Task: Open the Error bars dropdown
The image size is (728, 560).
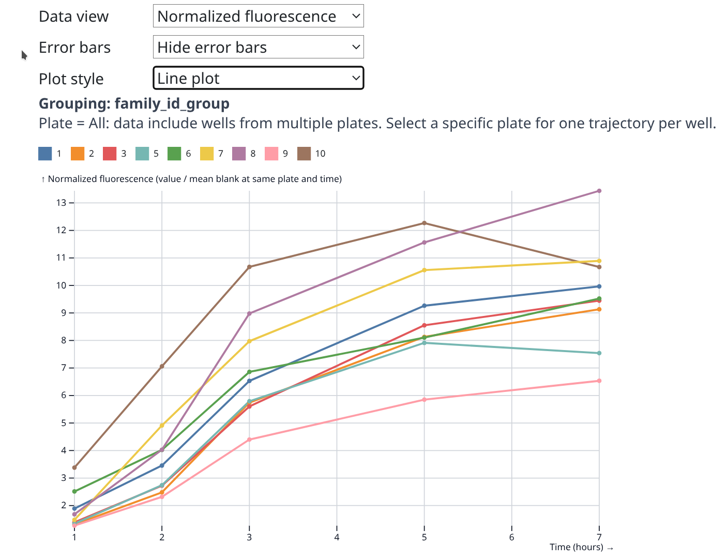Action: 258,47
